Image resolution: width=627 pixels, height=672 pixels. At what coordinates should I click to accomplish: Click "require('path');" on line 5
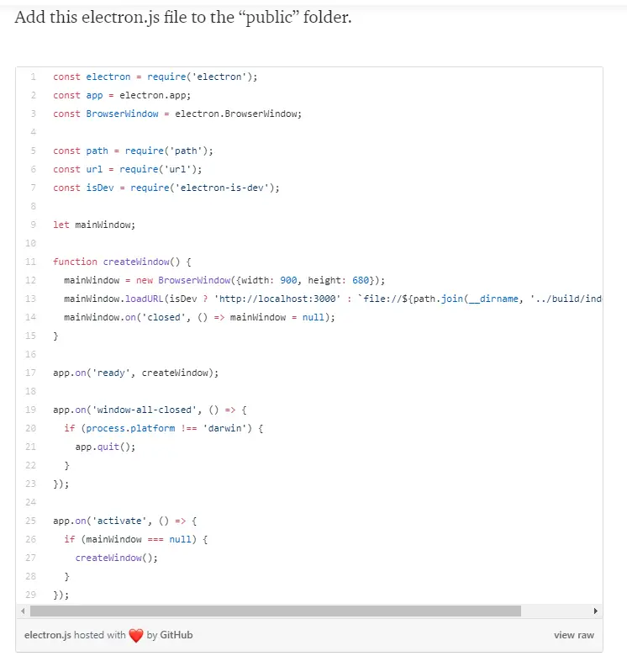(x=169, y=151)
